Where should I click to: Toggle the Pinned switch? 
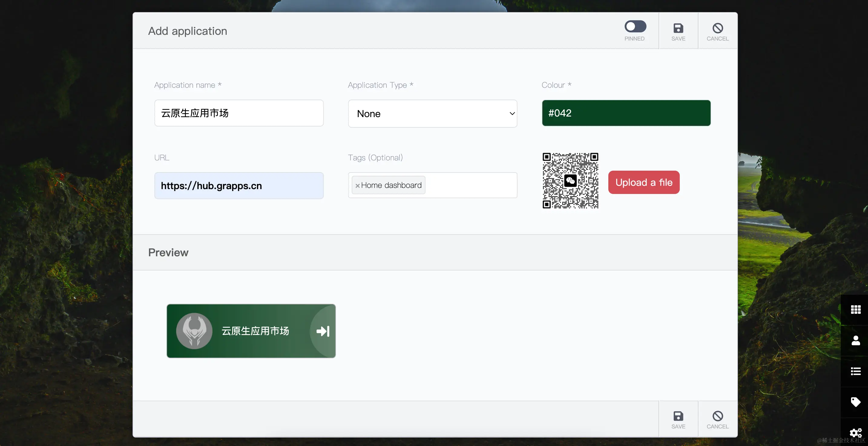635,26
